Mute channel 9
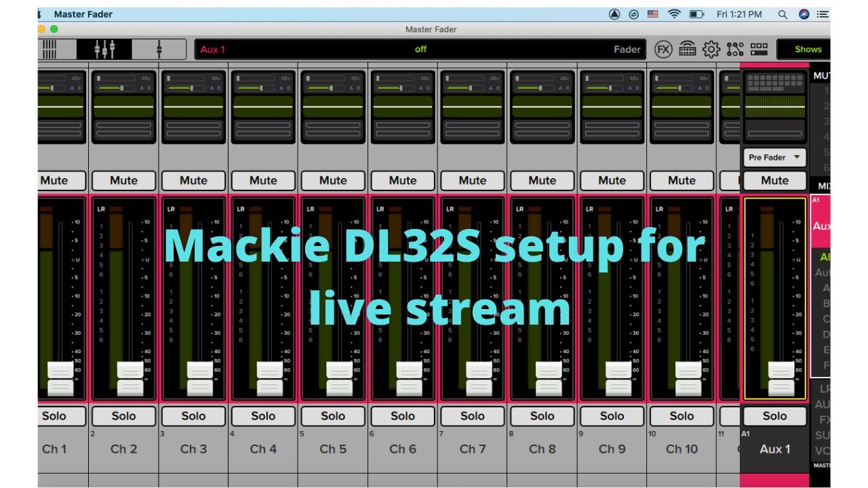 tap(612, 180)
